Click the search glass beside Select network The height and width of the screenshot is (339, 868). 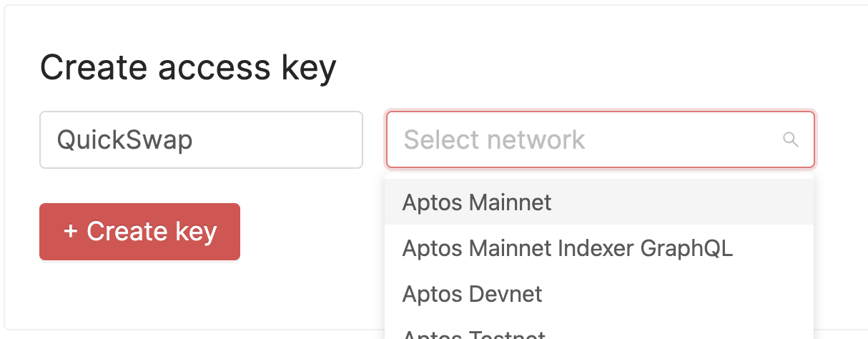click(790, 139)
